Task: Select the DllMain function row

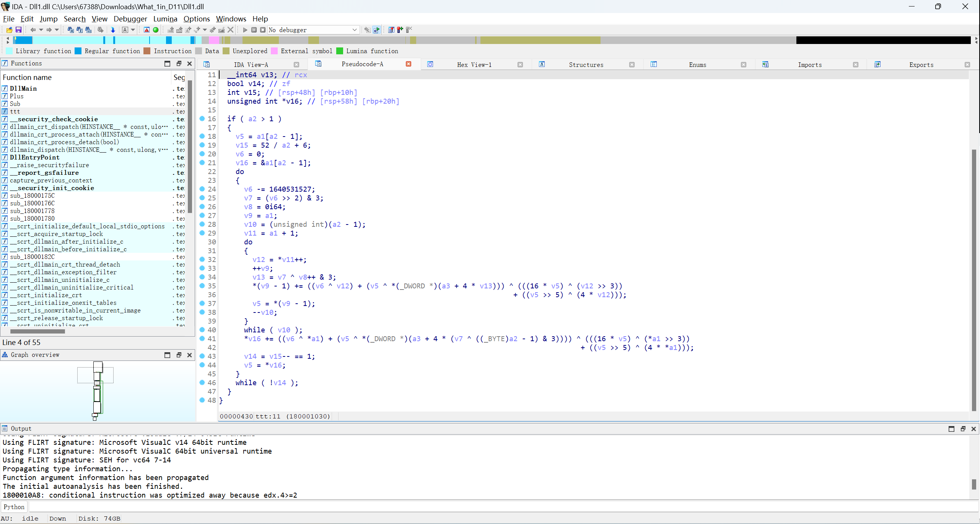Action: [x=93, y=88]
